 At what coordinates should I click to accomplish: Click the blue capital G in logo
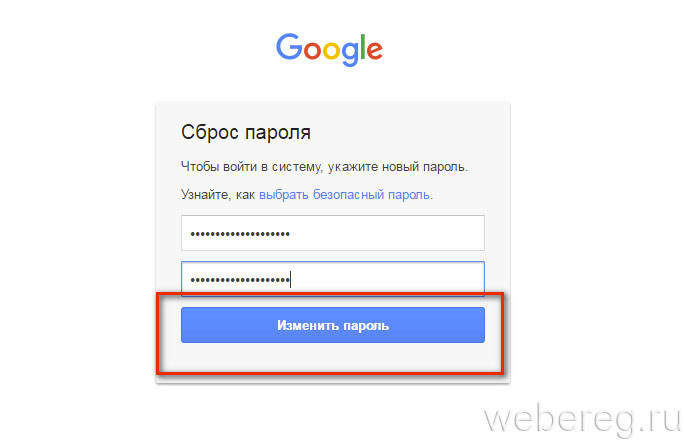289,47
